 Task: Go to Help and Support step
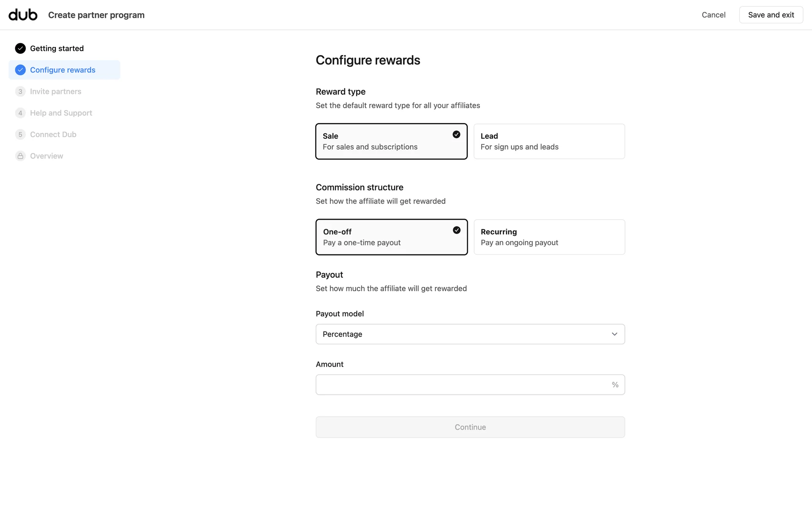coord(61,113)
